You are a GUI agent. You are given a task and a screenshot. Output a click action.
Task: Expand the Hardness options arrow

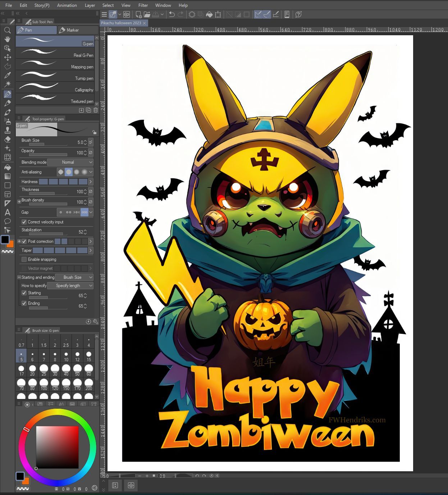pyautogui.click(x=91, y=182)
